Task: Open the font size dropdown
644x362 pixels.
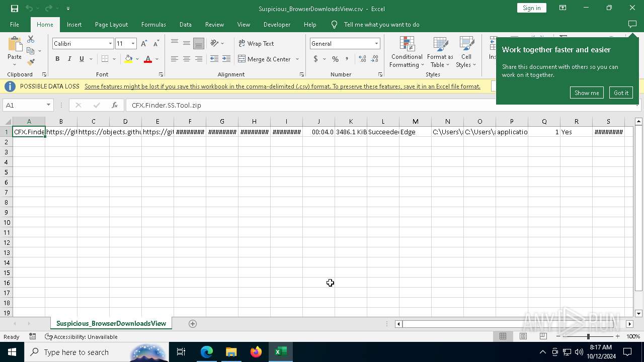Action: (133, 44)
